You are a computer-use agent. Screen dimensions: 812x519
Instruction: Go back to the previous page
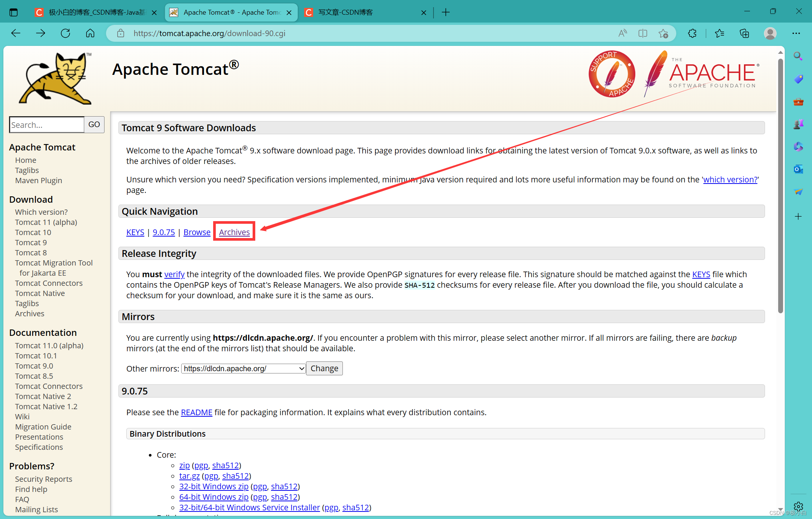click(16, 33)
